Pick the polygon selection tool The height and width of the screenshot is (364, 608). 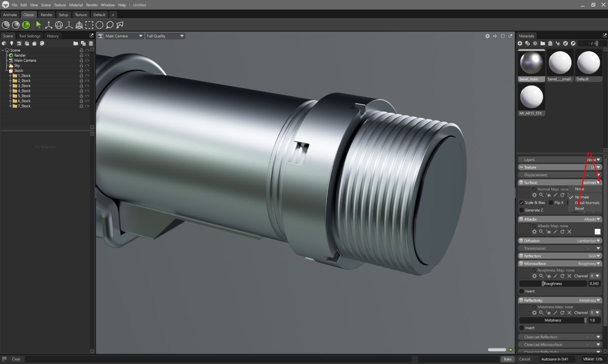pos(120,25)
